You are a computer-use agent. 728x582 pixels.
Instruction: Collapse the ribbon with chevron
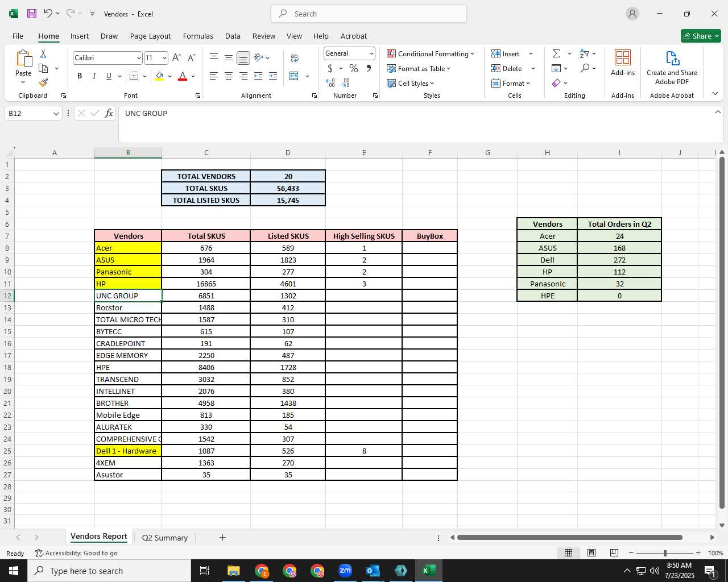[x=715, y=94]
